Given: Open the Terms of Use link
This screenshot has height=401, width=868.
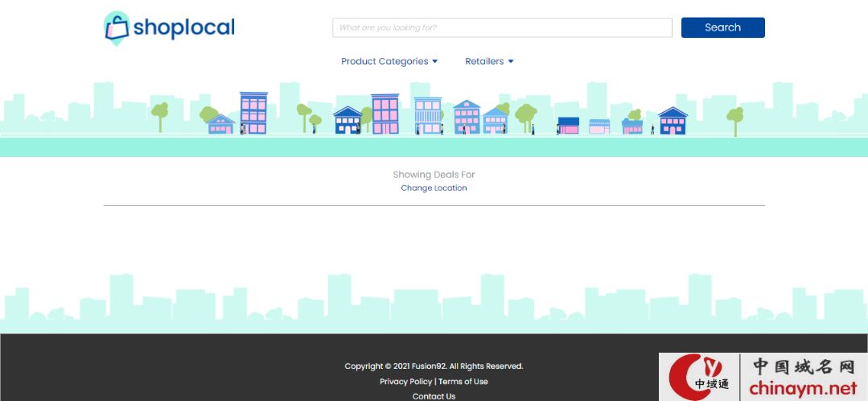Looking at the screenshot, I should click(463, 381).
